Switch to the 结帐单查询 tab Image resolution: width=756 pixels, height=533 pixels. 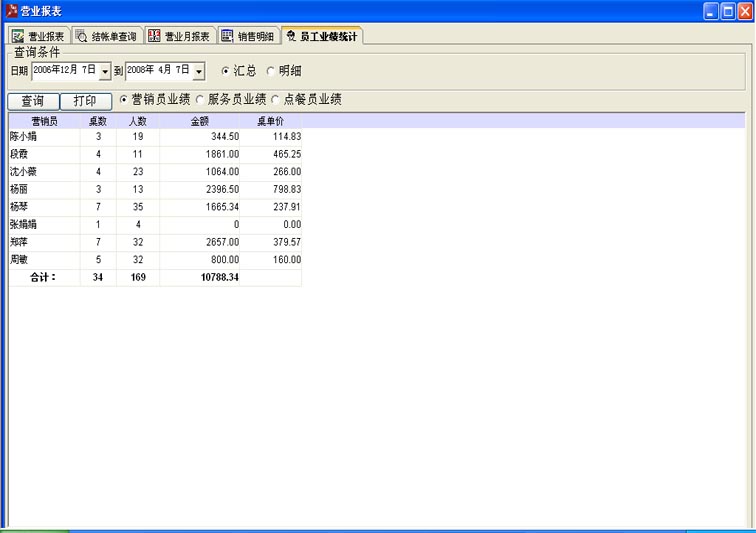point(107,36)
